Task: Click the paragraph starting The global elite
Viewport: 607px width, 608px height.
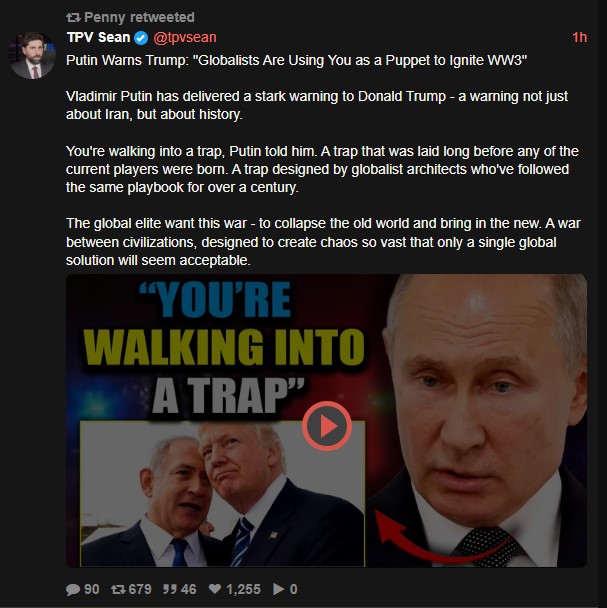Action: [323, 242]
